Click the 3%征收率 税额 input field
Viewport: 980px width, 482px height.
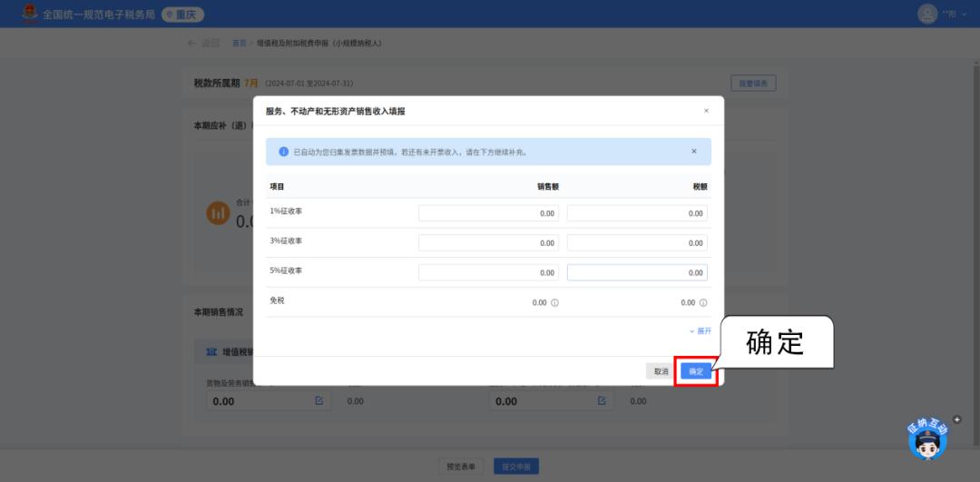point(636,243)
